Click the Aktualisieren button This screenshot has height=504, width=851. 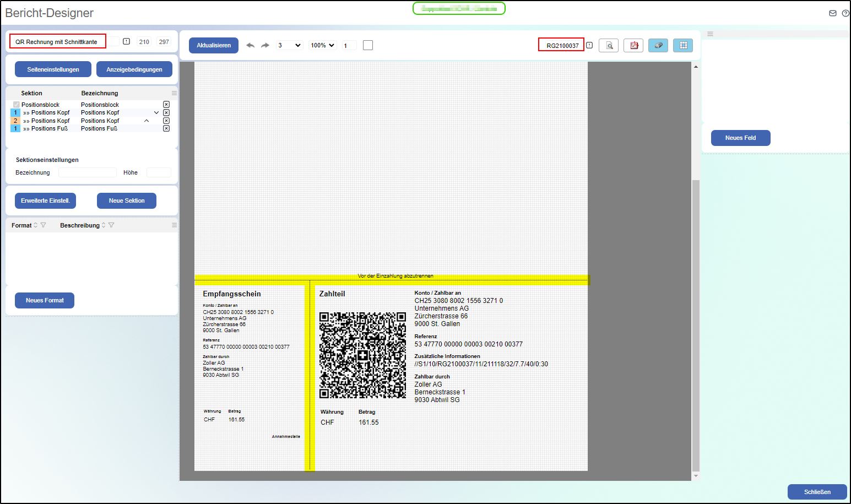pos(213,45)
